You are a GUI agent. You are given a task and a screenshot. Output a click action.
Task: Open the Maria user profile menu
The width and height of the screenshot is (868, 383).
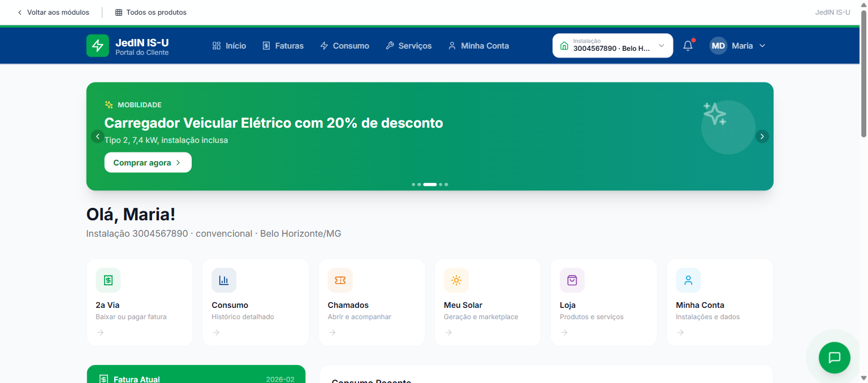[x=737, y=46]
